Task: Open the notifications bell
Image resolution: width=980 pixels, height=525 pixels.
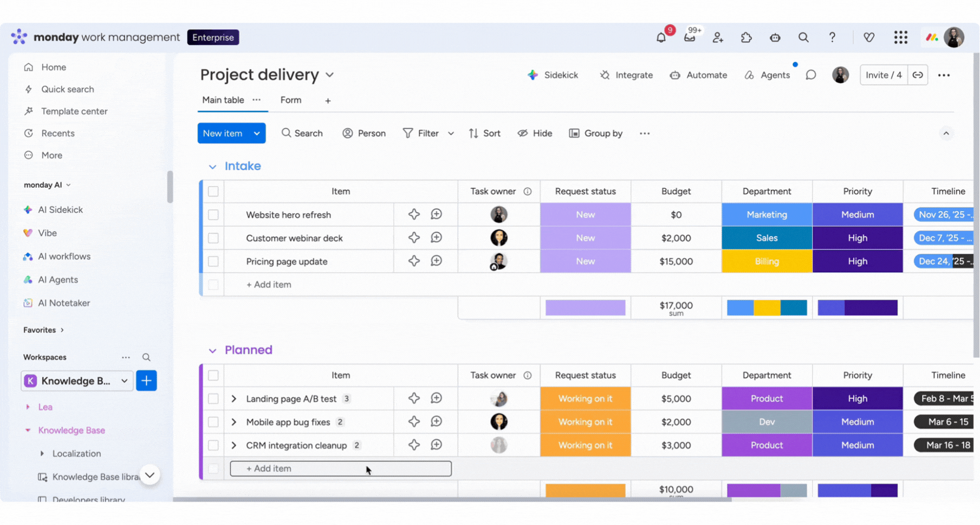Action: (661, 38)
